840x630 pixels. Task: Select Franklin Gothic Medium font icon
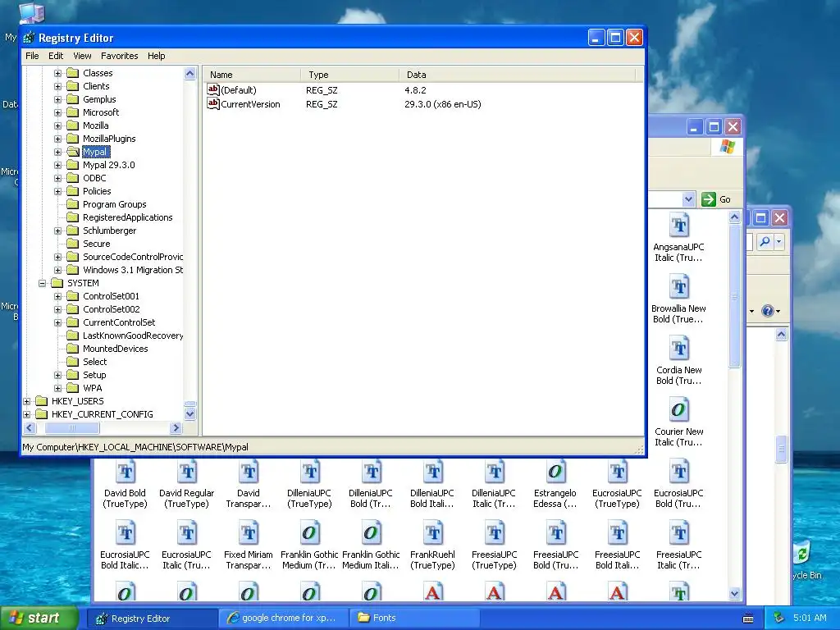pyautogui.click(x=309, y=533)
